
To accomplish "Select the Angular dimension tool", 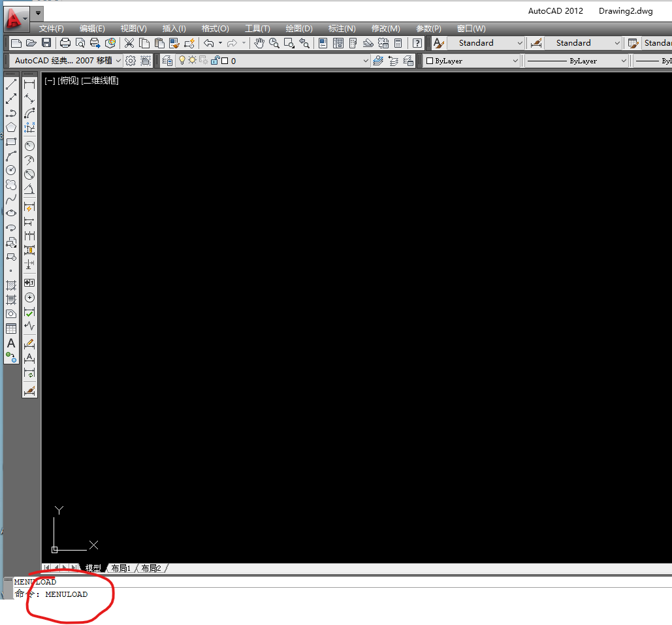I will [x=29, y=189].
